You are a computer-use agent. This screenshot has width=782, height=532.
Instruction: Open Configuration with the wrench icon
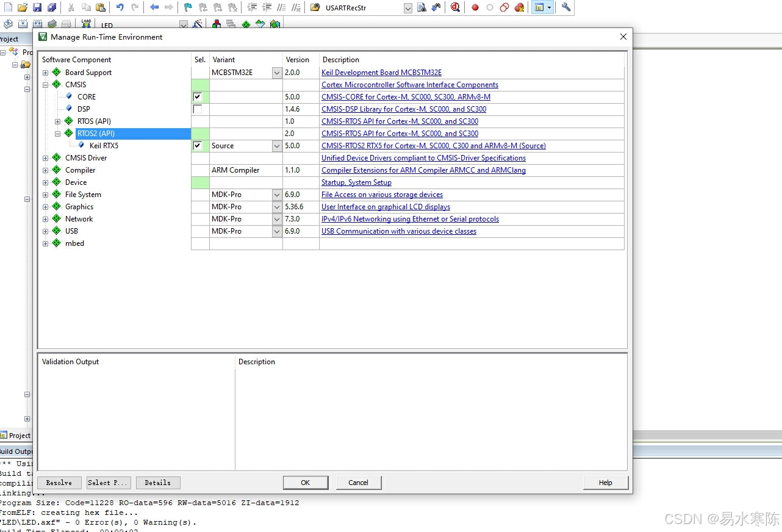(566, 7)
